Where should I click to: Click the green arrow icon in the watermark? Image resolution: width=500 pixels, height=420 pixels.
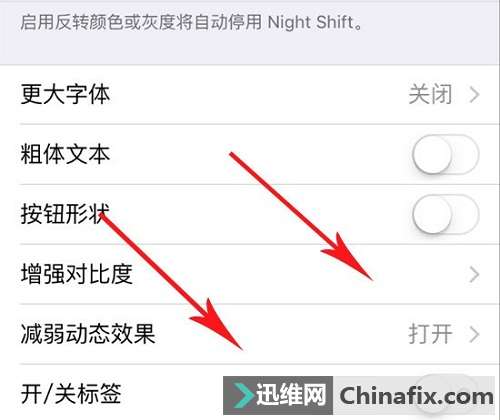pos(243,395)
